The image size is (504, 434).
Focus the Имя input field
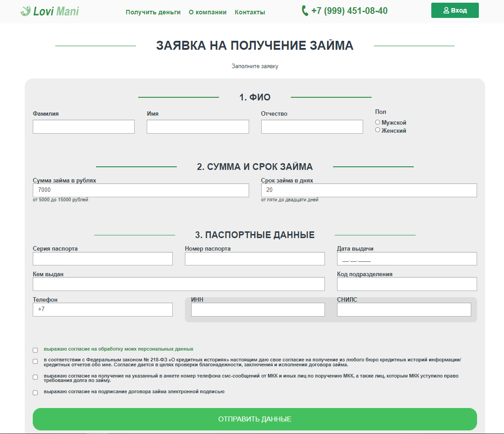[x=197, y=127]
